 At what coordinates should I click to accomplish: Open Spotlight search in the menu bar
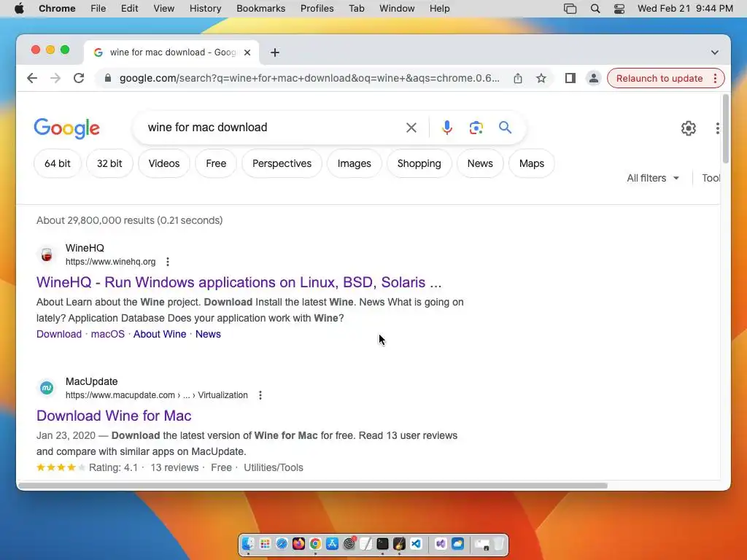[x=595, y=9]
